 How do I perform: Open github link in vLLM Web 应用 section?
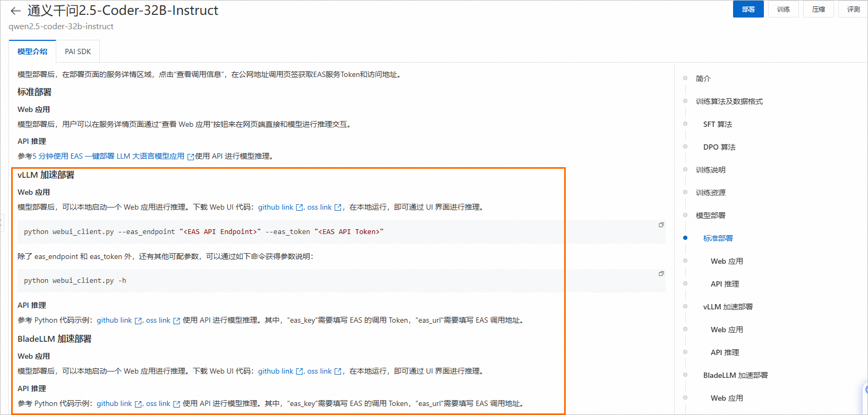click(280, 207)
